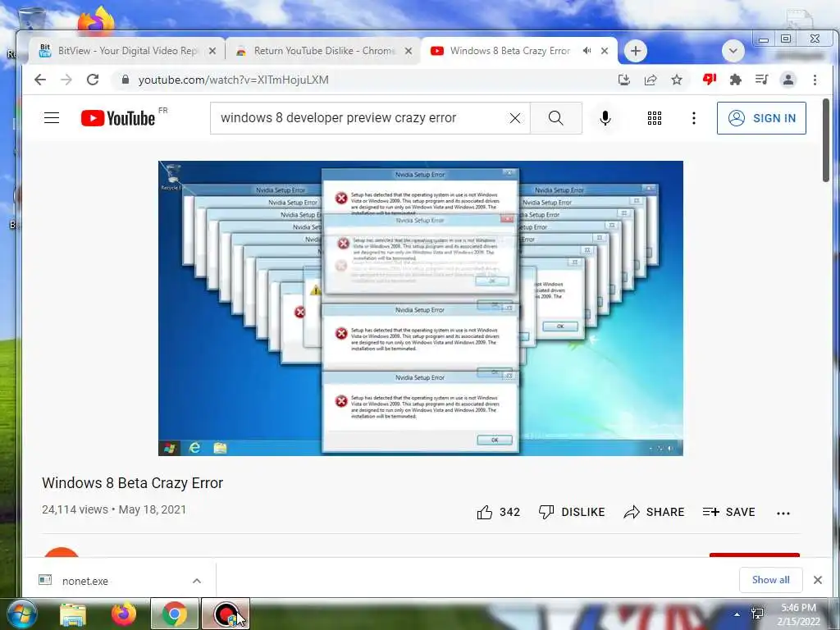Click the address bar URL

[x=234, y=80]
